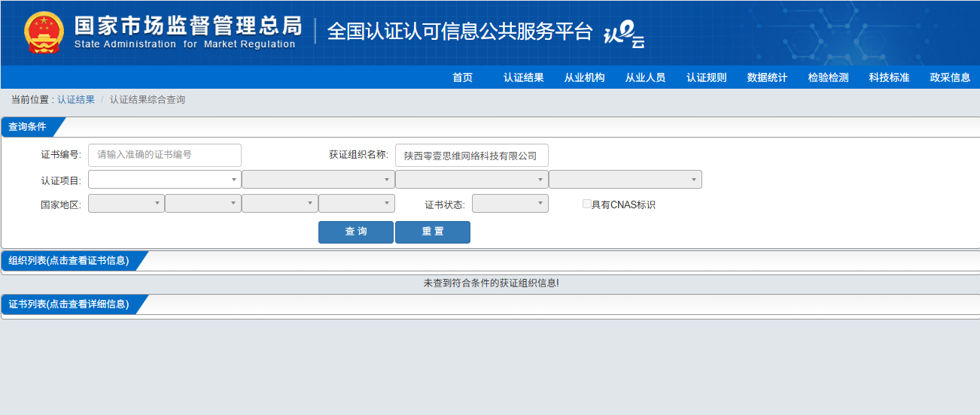
Task: Expand the first 国家地区 dropdown
Action: coord(126,204)
